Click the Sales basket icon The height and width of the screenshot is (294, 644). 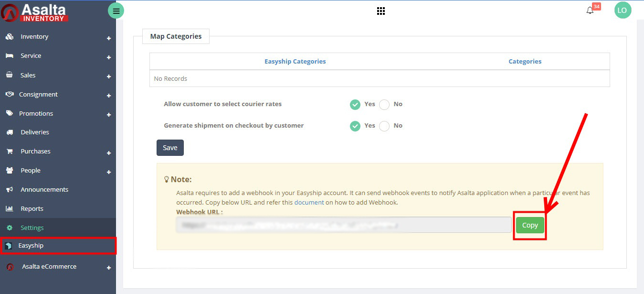pyautogui.click(x=10, y=75)
